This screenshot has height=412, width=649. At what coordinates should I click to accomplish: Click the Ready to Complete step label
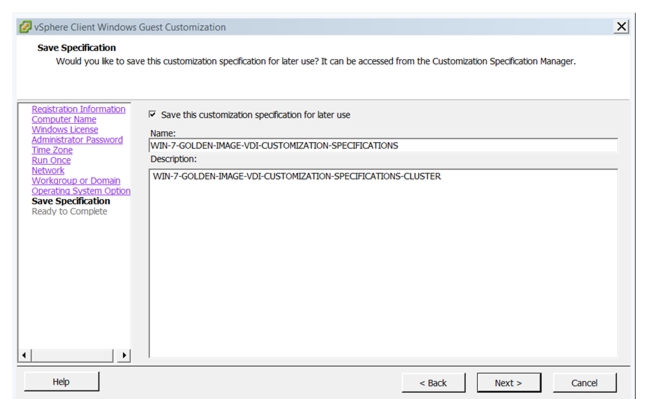coord(69,211)
